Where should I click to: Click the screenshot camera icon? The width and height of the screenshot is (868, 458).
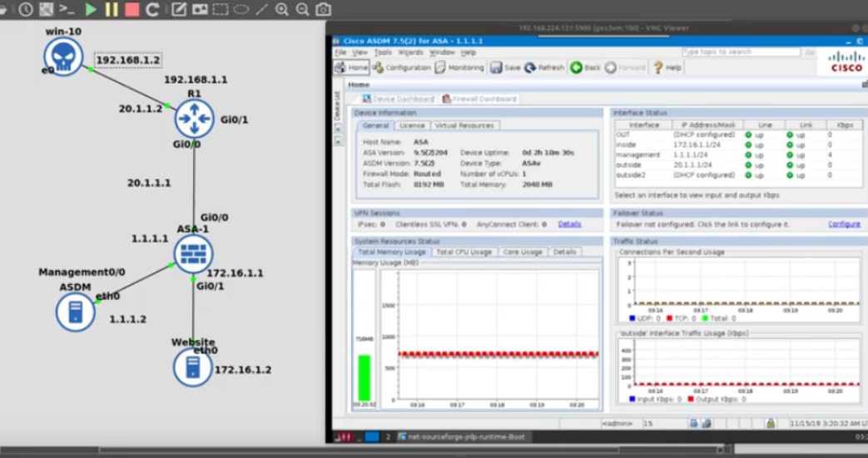pos(323,10)
